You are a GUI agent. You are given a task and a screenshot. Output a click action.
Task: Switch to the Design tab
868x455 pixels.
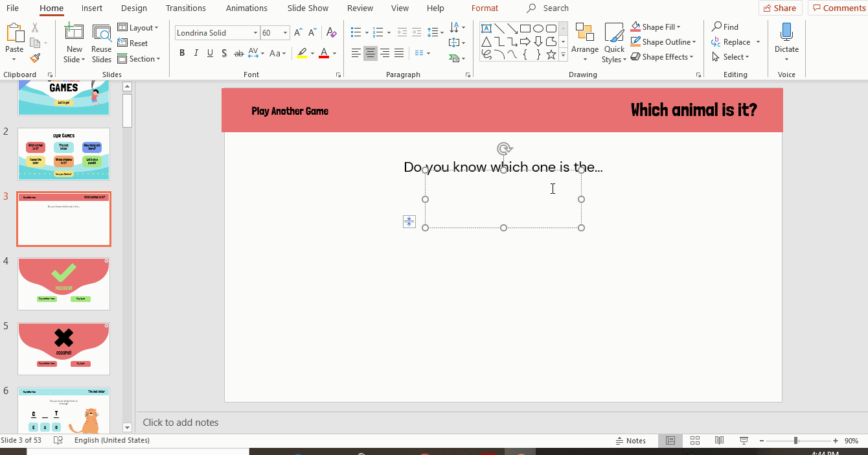click(x=134, y=8)
